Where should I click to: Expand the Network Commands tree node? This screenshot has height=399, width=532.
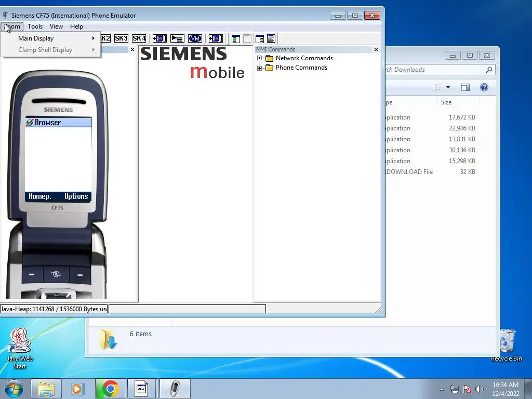pyautogui.click(x=260, y=58)
